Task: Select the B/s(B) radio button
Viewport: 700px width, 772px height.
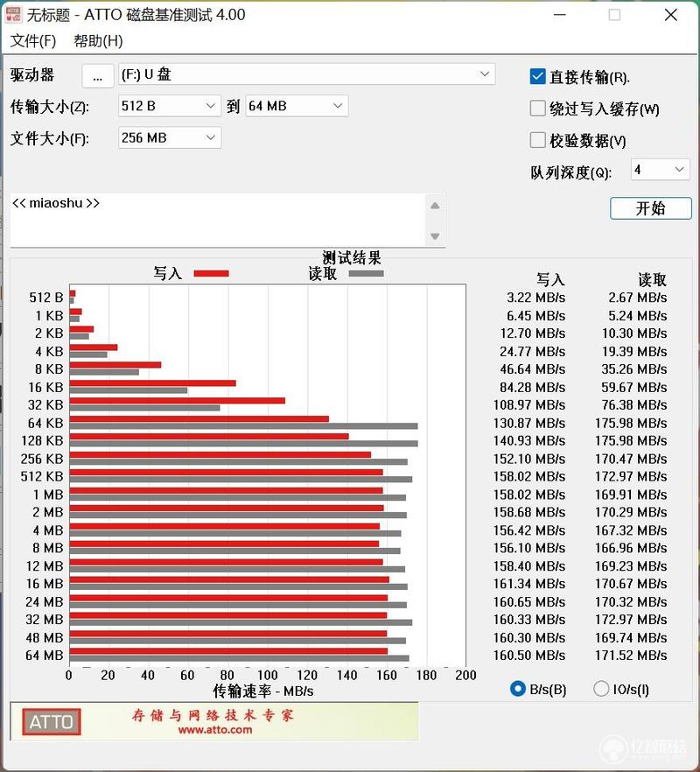Action: point(518,689)
